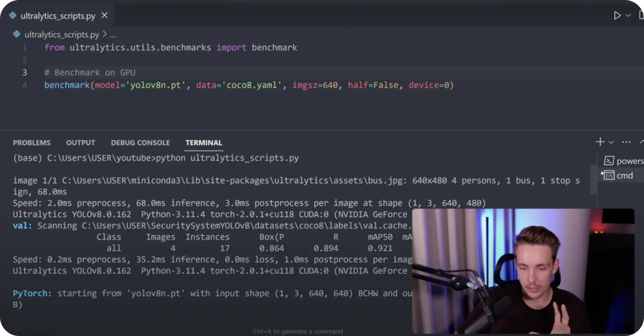Click line number 1 in the gutter
The width and height of the screenshot is (644, 336).
(24, 48)
